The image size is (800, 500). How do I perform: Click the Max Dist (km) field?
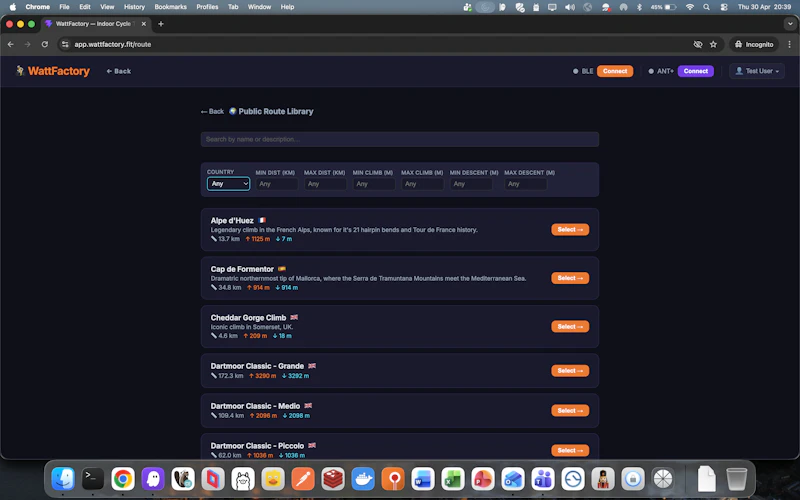[325, 184]
